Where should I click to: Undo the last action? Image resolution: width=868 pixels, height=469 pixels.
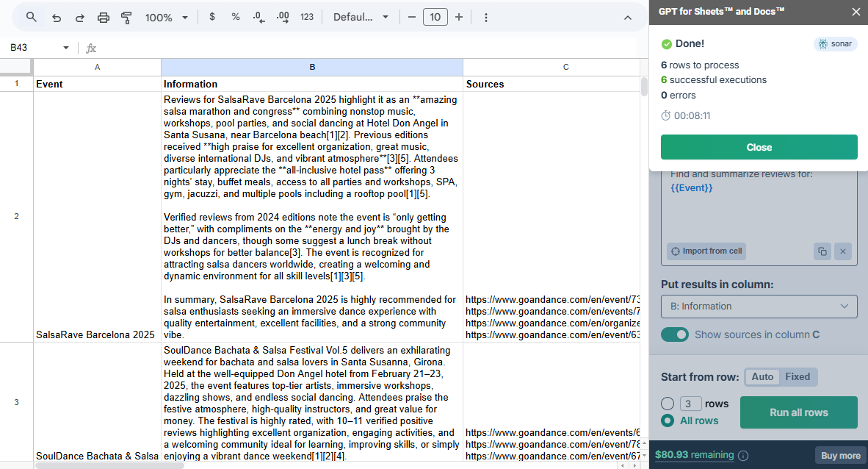(x=56, y=17)
